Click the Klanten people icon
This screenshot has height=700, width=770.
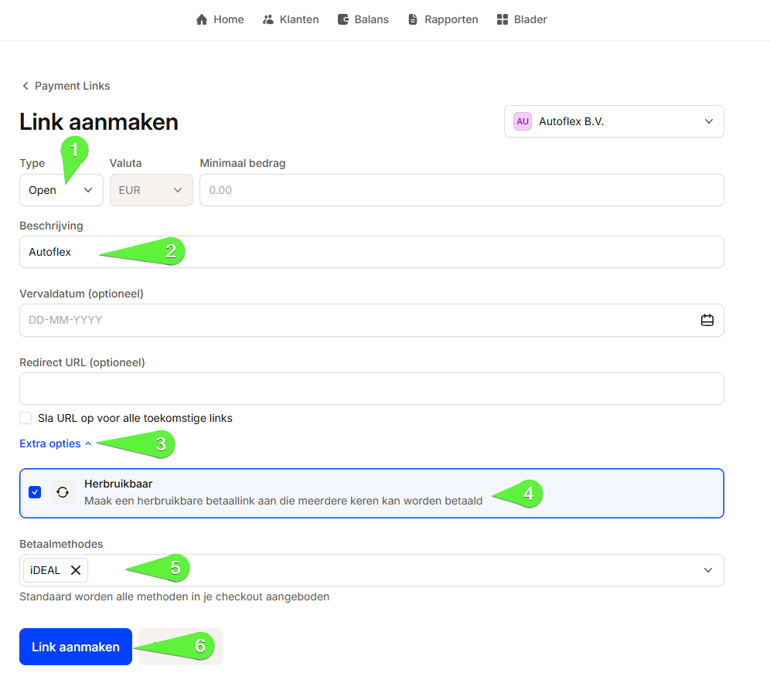click(268, 19)
